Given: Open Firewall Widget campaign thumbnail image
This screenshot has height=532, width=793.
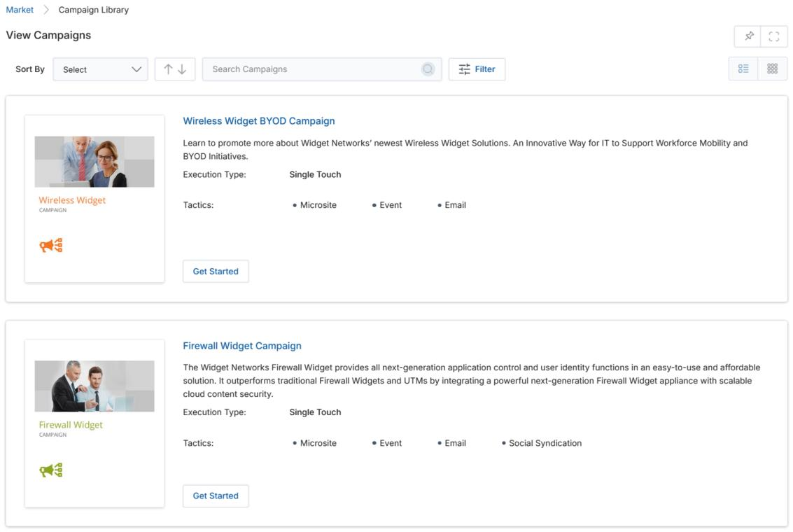Looking at the screenshot, I should [94, 386].
